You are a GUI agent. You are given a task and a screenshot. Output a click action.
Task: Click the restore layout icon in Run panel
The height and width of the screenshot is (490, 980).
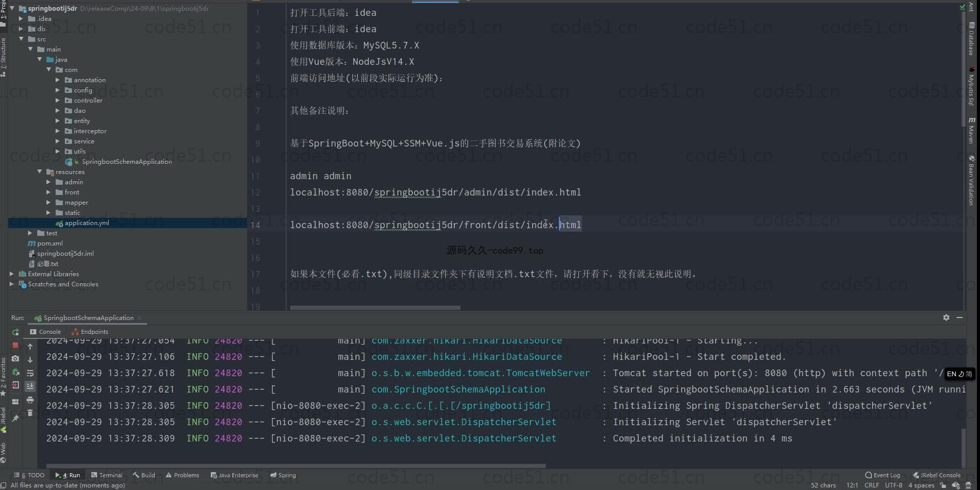15,402
